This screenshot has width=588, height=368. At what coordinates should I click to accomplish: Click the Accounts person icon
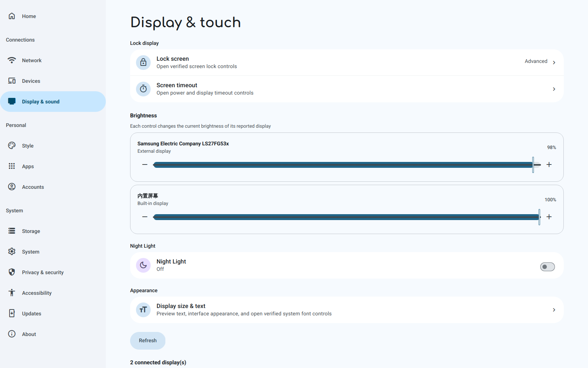[x=12, y=187]
